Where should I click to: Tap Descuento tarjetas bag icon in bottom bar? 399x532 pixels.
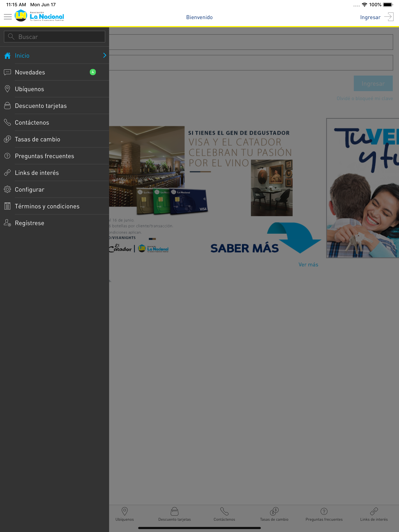(175, 511)
